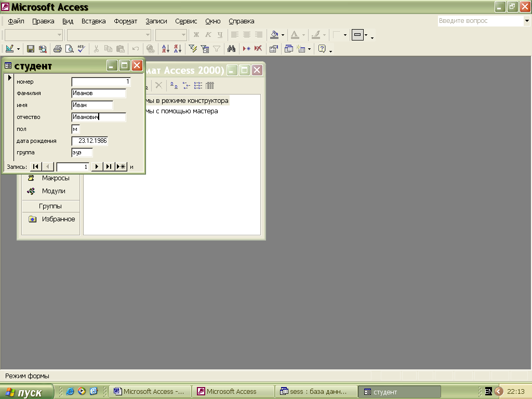The image size is (532, 399).
Task: Go to next record in студент form
Action: [x=97, y=167]
